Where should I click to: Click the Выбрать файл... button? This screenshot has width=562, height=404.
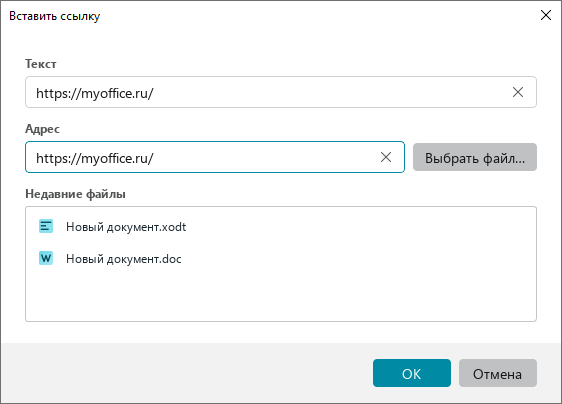tap(475, 157)
